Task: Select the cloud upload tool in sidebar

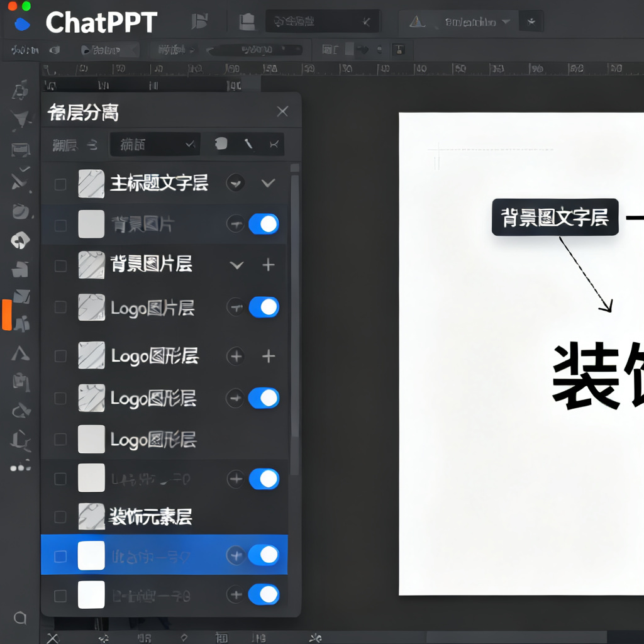Action: 20,240
